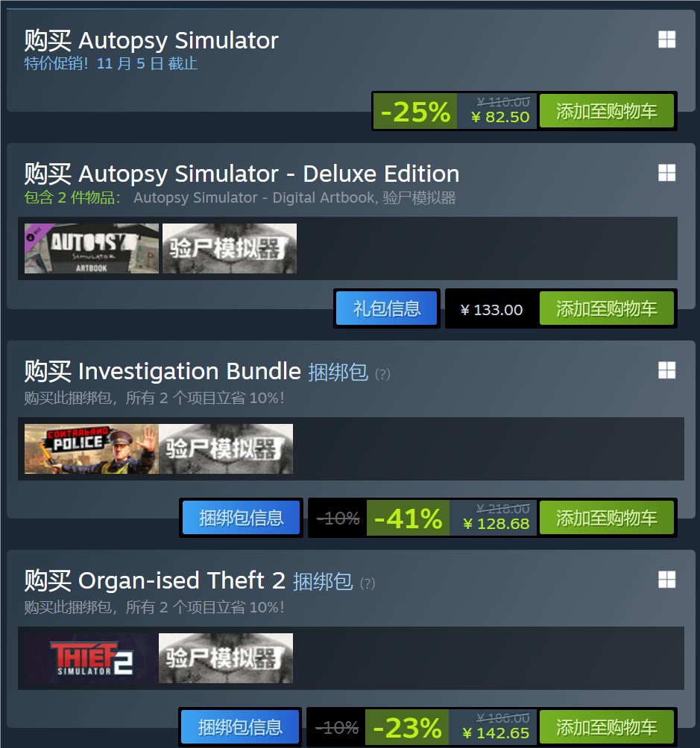Viewport: 700px width, 748px height.
Task: Click the -25% discount price block
Action: coord(455,111)
